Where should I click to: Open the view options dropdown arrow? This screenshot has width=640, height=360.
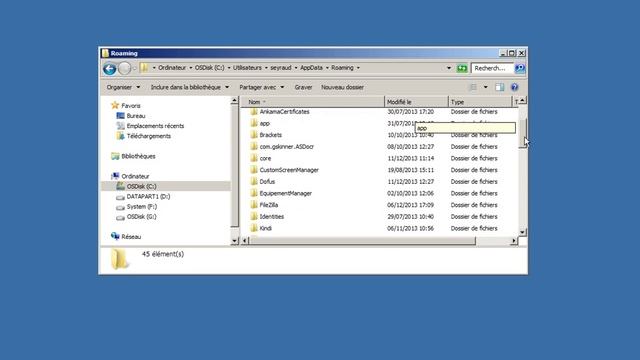485,87
